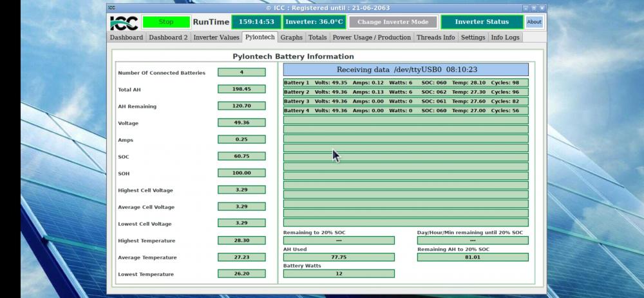Click the SOH value 100.00
The image size is (644, 298).
241,173
